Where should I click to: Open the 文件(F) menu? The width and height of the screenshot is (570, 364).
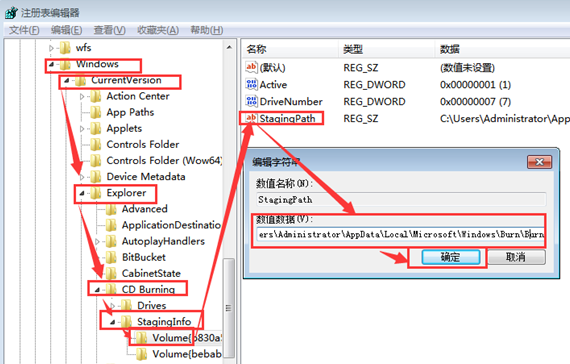[x=24, y=30]
